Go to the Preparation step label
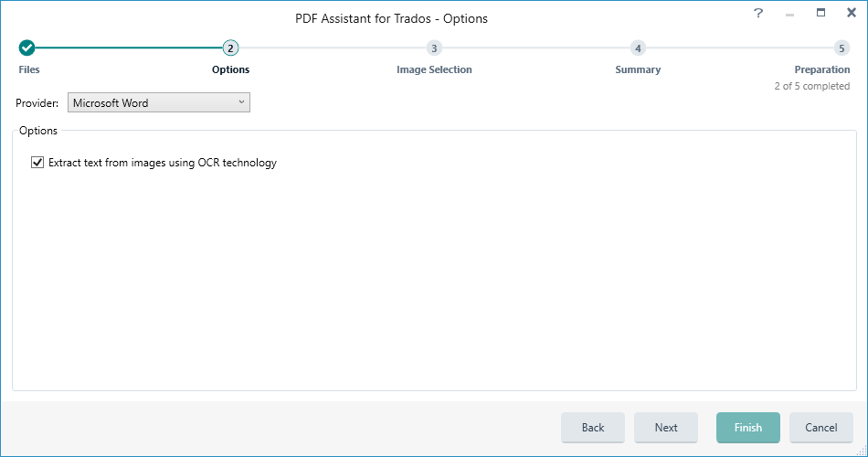Image resolution: width=868 pixels, height=457 pixels. coord(822,69)
